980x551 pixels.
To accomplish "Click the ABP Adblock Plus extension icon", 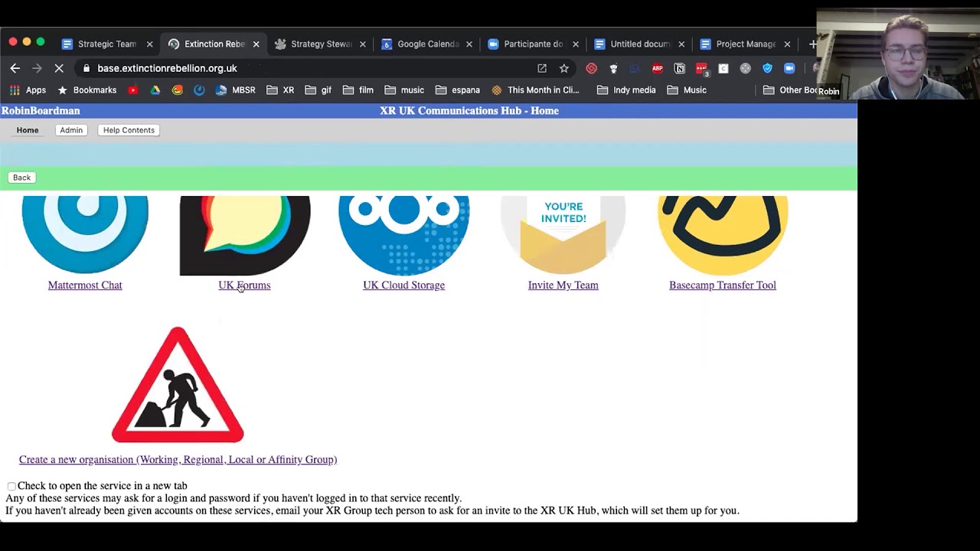I will point(657,68).
